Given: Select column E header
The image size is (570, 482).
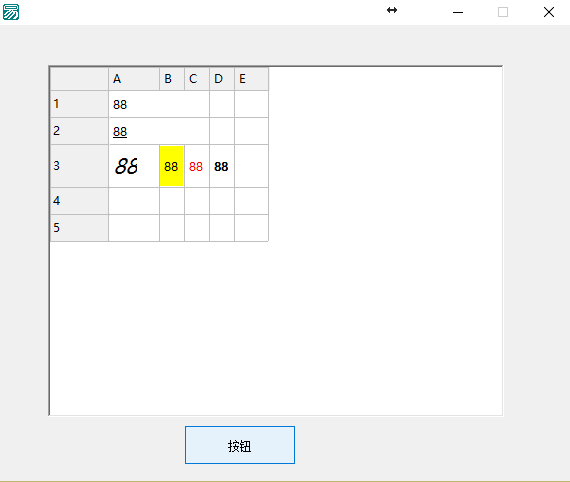Looking at the screenshot, I should click(252, 79).
